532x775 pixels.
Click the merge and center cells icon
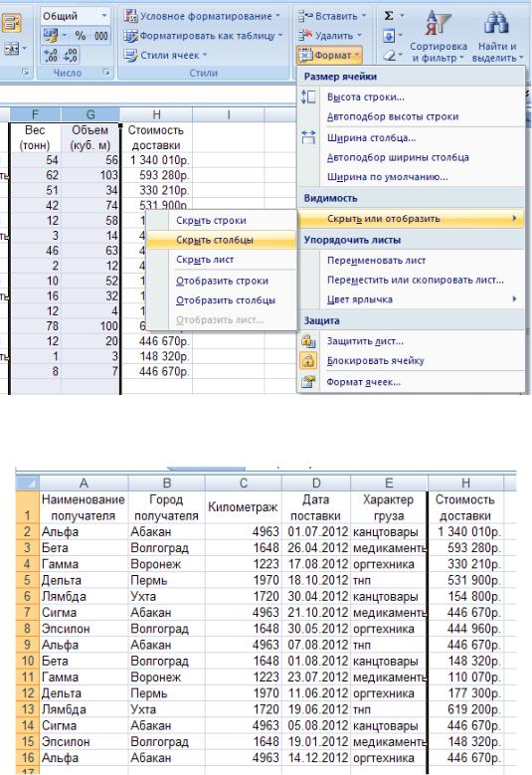[x=11, y=49]
